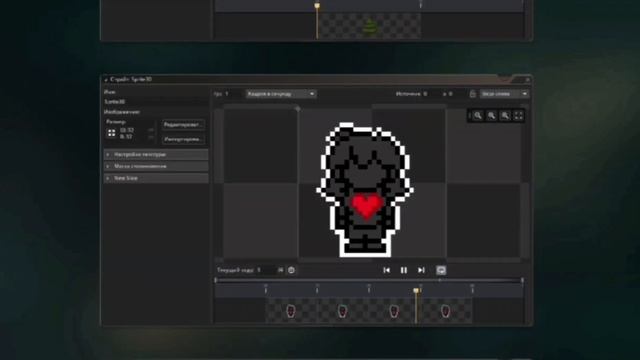Open the frames per second dropdown

(x=281, y=94)
